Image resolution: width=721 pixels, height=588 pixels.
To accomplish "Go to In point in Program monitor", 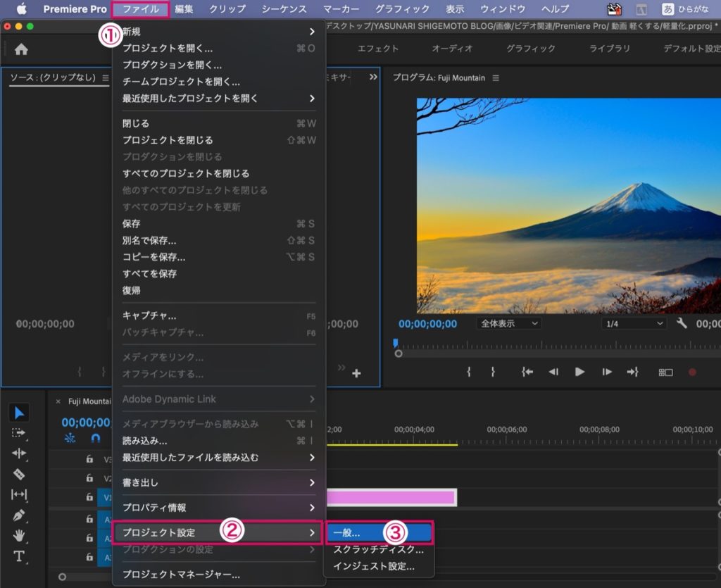I will (527, 372).
